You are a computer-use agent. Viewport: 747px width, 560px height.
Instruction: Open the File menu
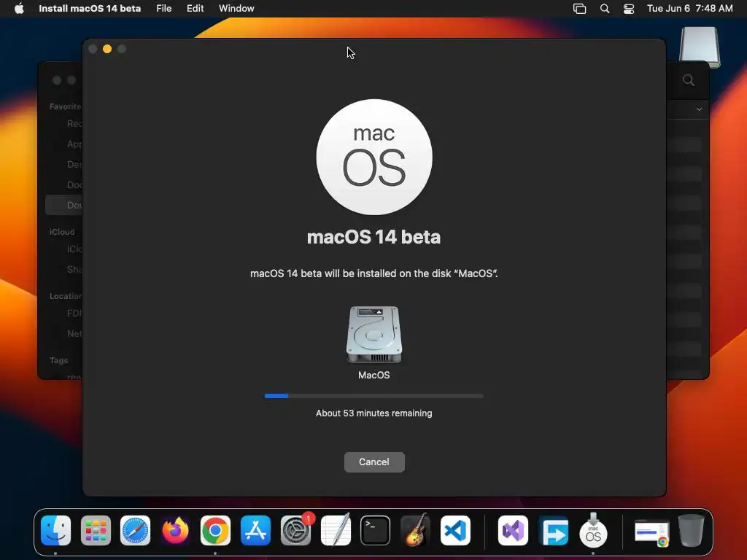164,9
